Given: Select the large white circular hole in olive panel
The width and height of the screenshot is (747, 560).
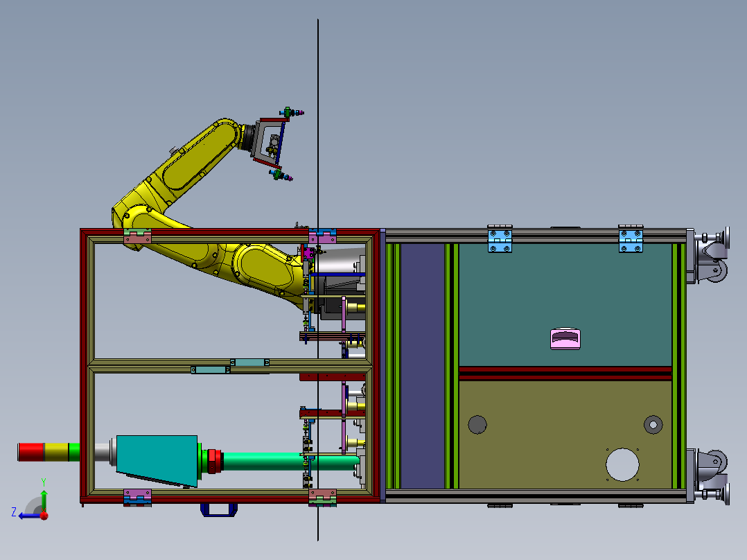Looking at the screenshot, I should (x=622, y=464).
